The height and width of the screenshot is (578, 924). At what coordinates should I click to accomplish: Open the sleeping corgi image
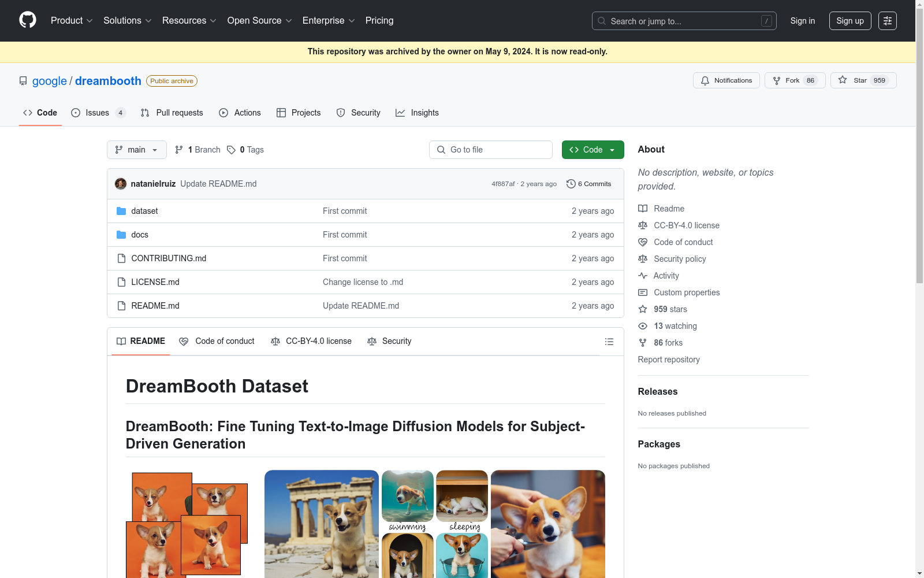(462, 496)
